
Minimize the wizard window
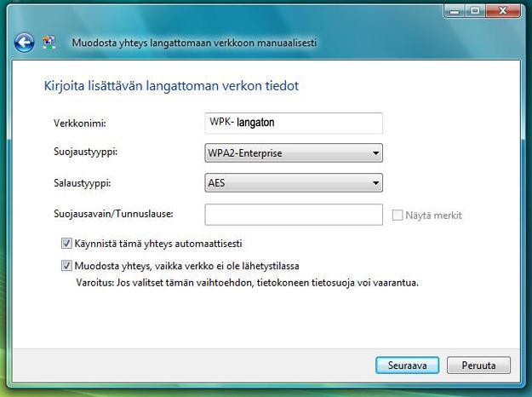(455, 11)
